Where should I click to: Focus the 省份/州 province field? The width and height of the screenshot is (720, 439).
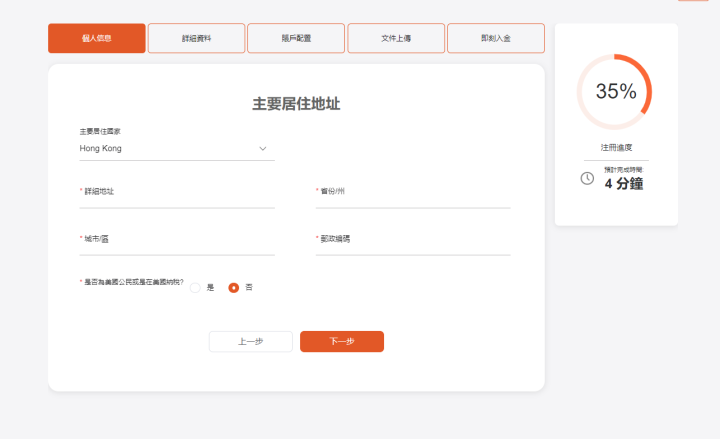pos(412,199)
